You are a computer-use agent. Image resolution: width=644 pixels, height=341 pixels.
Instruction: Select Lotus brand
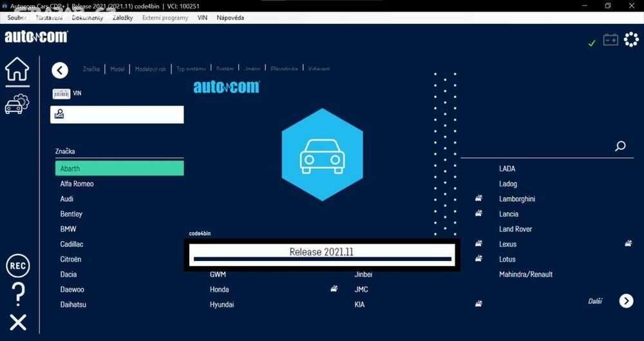click(507, 259)
